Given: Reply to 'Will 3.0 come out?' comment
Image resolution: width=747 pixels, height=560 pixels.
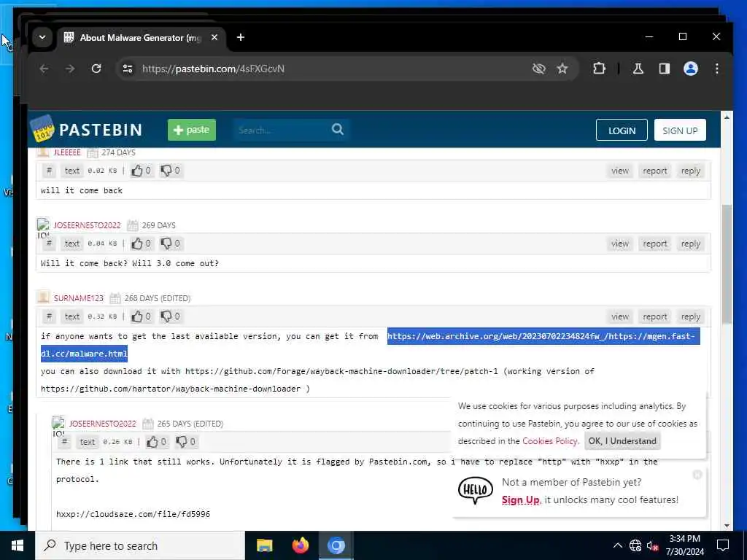Looking at the screenshot, I should click(x=690, y=244).
